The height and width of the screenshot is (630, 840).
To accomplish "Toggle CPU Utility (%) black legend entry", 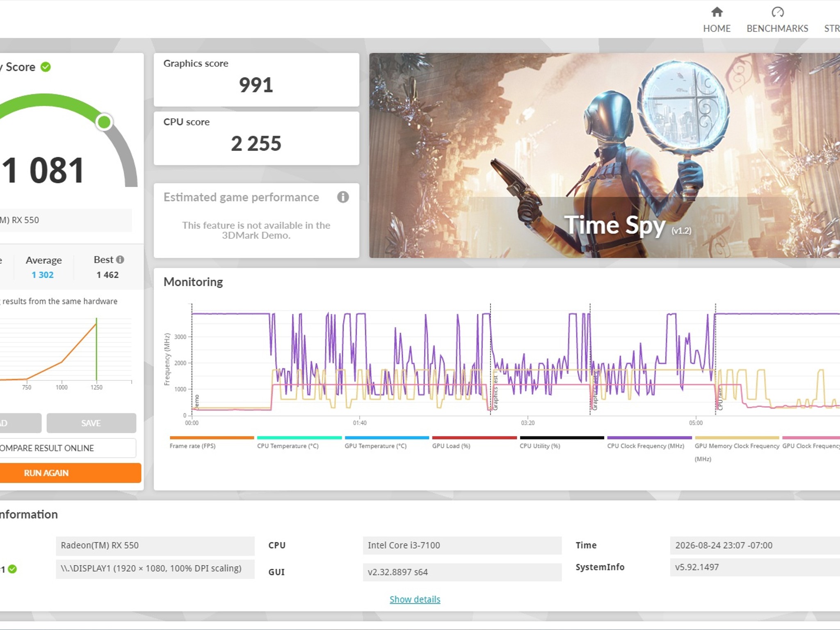I will tap(562, 442).
